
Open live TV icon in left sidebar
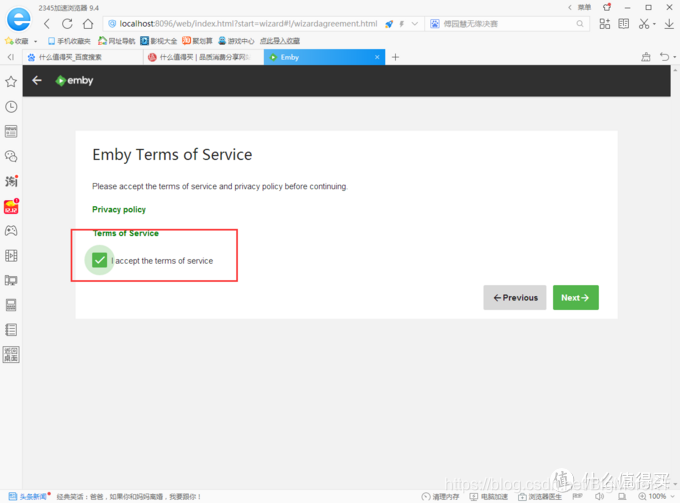coord(11,281)
